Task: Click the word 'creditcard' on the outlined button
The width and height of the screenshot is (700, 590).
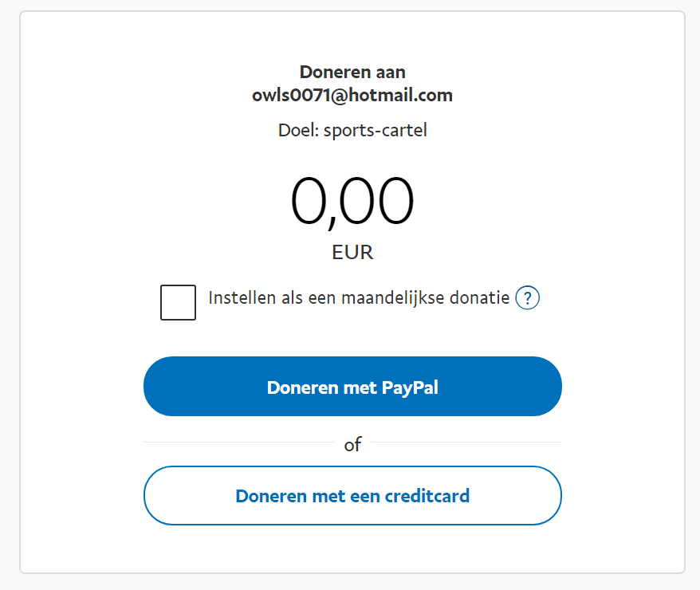Action: coord(427,496)
